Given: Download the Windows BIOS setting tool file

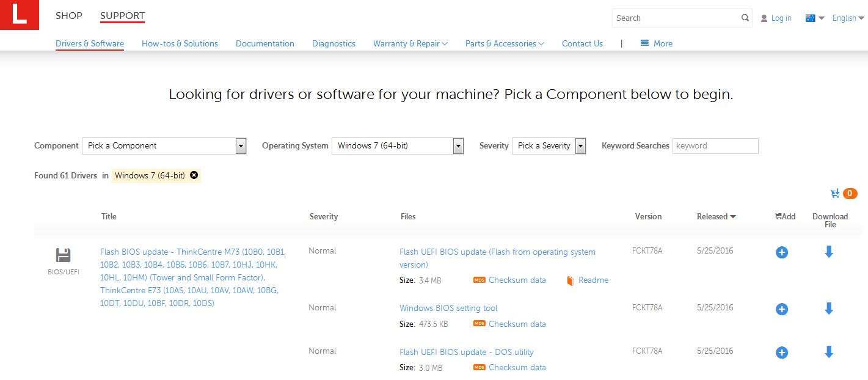Looking at the screenshot, I should coord(829,309).
